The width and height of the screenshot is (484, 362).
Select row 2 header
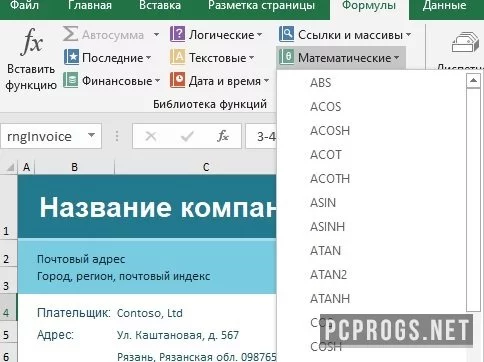(x=8, y=254)
